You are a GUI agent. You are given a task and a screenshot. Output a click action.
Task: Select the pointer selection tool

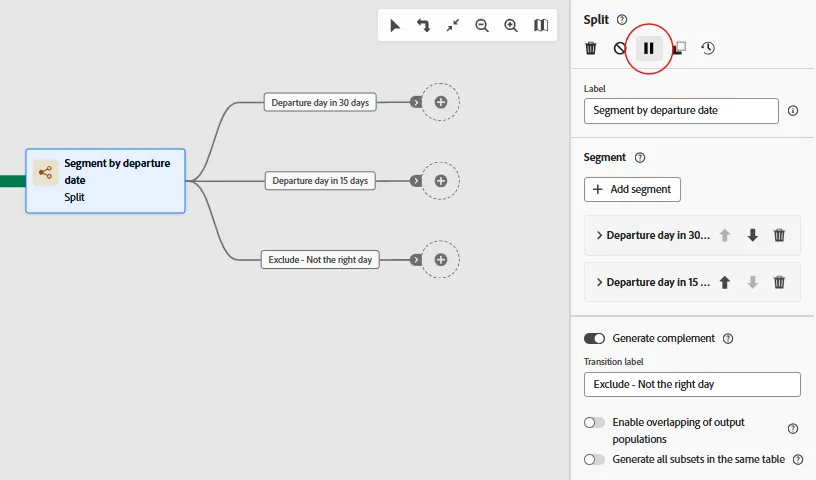tap(395, 26)
